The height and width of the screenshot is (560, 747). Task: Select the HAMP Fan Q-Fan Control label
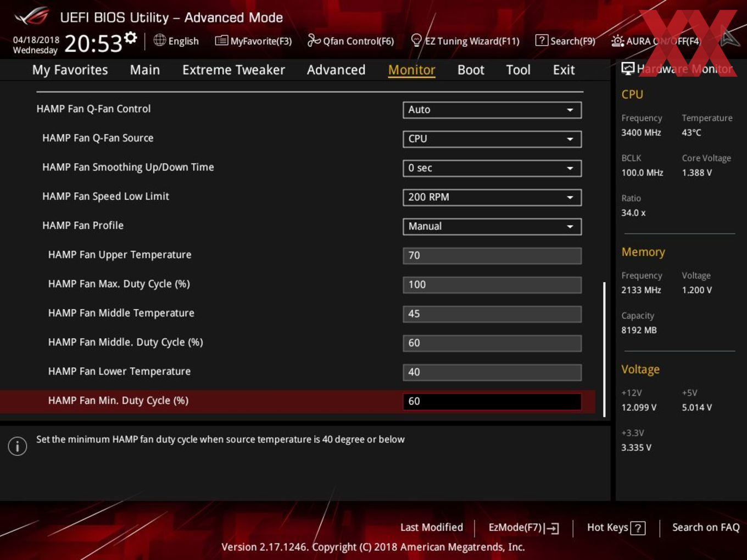[x=93, y=109]
